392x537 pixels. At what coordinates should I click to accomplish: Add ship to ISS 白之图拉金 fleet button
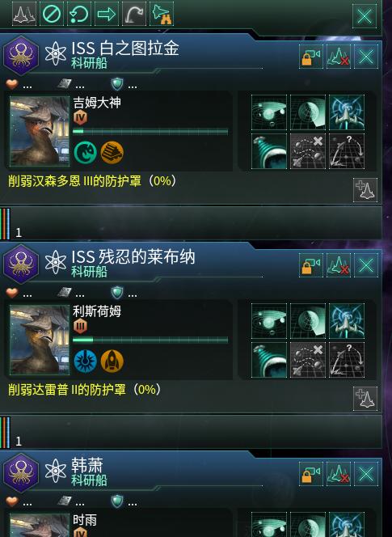point(365,190)
